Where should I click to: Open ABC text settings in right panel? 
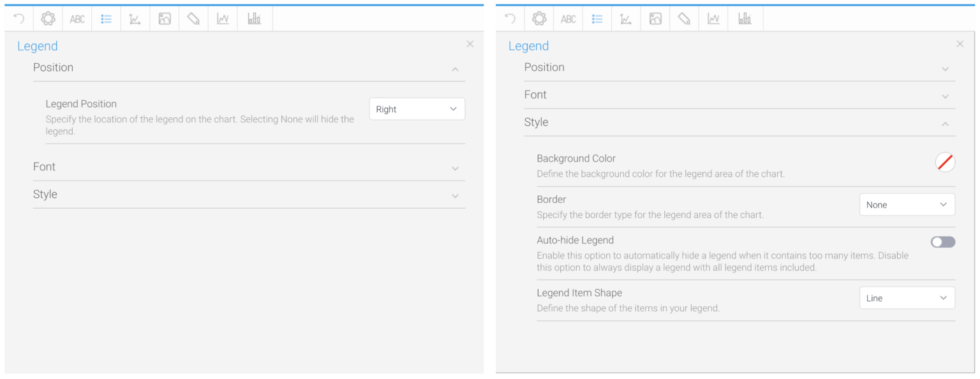[x=568, y=19]
